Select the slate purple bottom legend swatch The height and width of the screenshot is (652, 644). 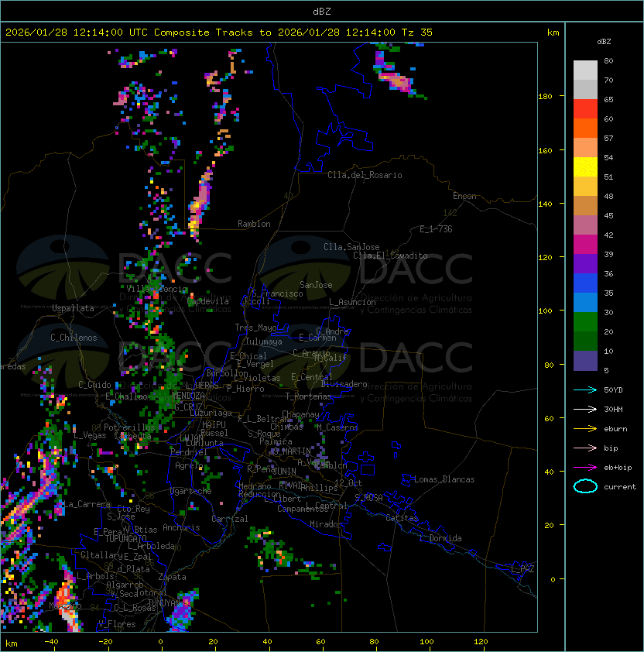coord(585,361)
